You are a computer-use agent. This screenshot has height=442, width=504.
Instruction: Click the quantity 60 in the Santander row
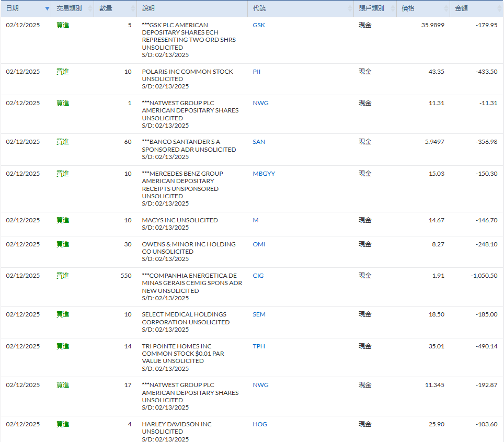[128, 142]
